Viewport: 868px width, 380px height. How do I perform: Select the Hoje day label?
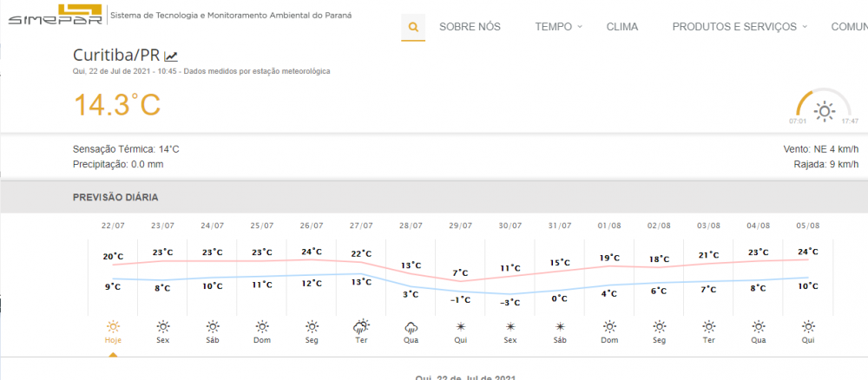click(x=113, y=341)
